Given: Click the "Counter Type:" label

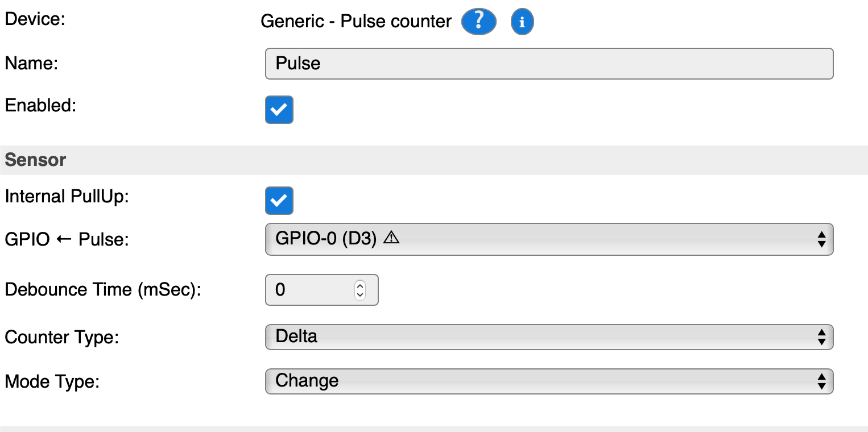Looking at the screenshot, I should pyautogui.click(x=61, y=338).
